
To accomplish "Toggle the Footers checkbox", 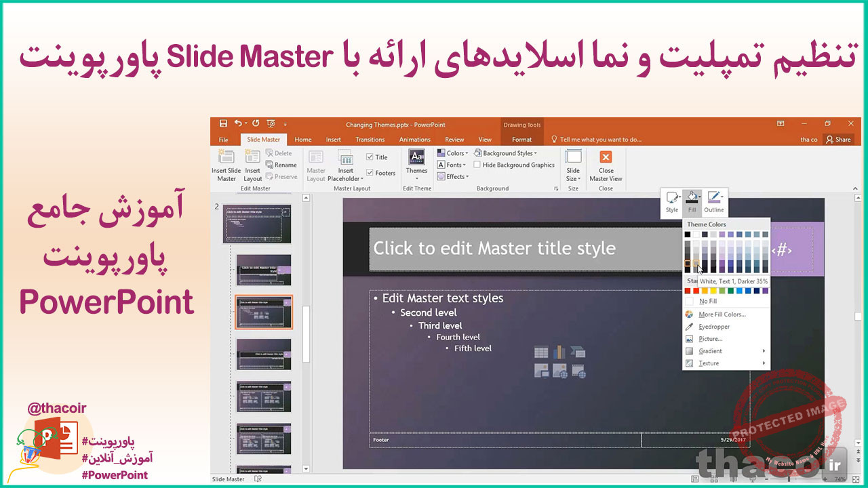I will pyautogui.click(x=370, y=173).
